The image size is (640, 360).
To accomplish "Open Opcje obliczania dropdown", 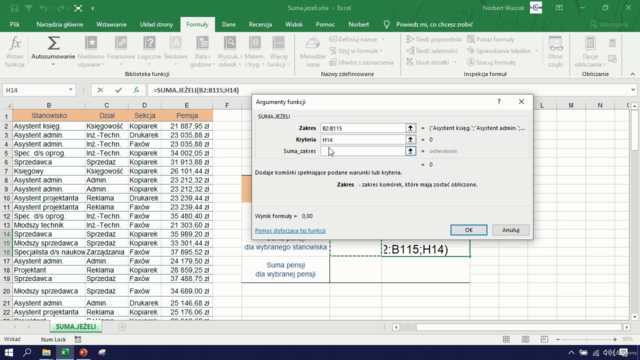I will coord(590,51).
